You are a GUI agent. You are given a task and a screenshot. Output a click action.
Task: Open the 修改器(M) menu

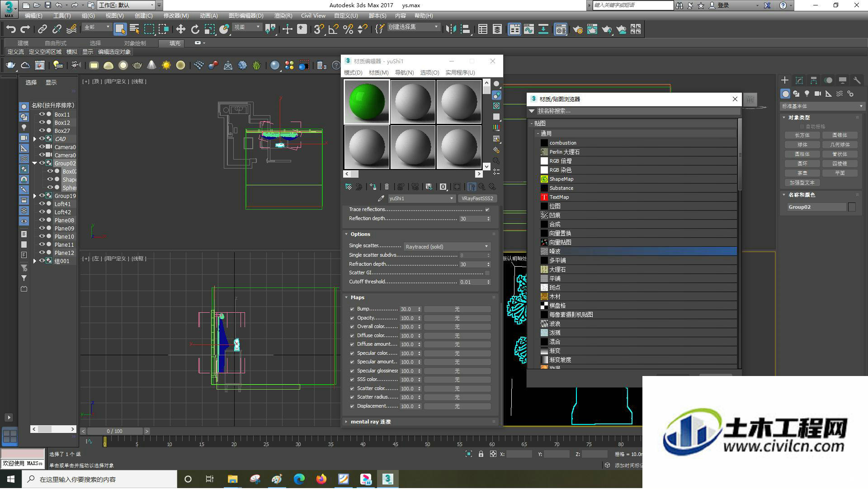(176, 16)
